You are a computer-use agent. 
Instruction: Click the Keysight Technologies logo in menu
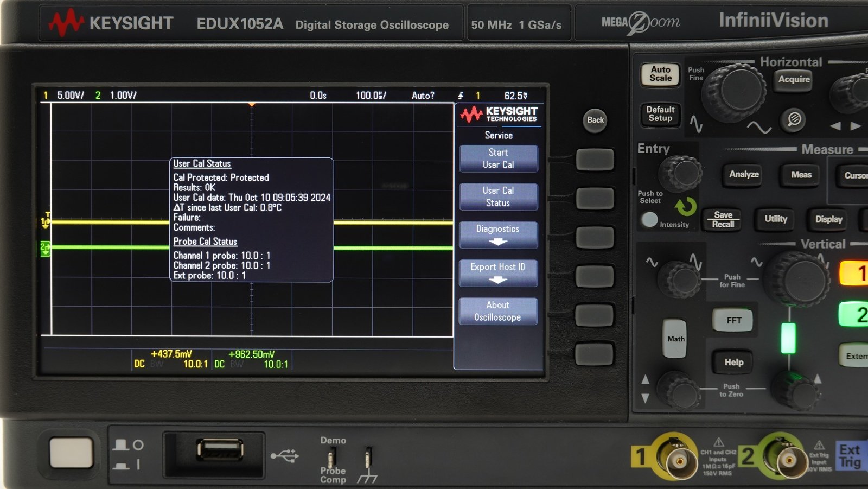pyautogui.click(x=499, y=114)
